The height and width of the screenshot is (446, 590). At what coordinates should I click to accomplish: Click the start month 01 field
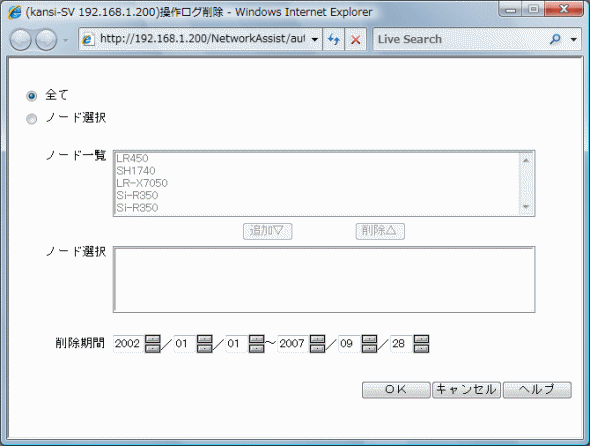(x=184, y=344)
